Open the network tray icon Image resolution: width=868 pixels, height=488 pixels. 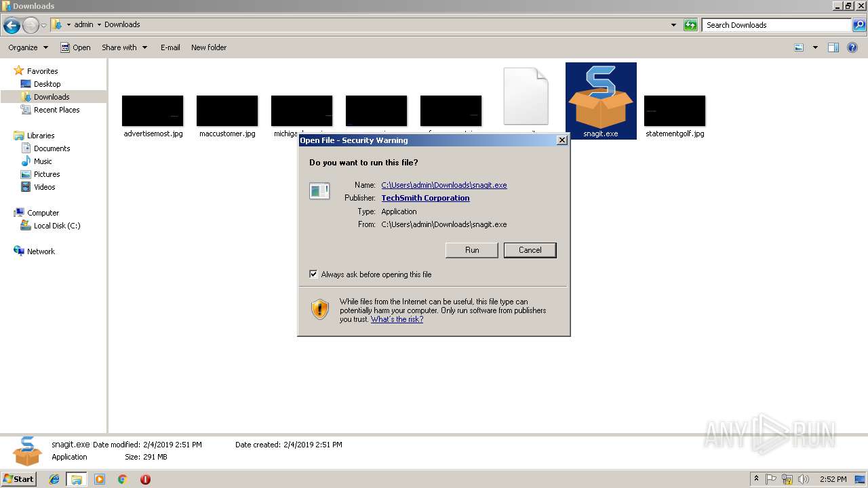787,479
